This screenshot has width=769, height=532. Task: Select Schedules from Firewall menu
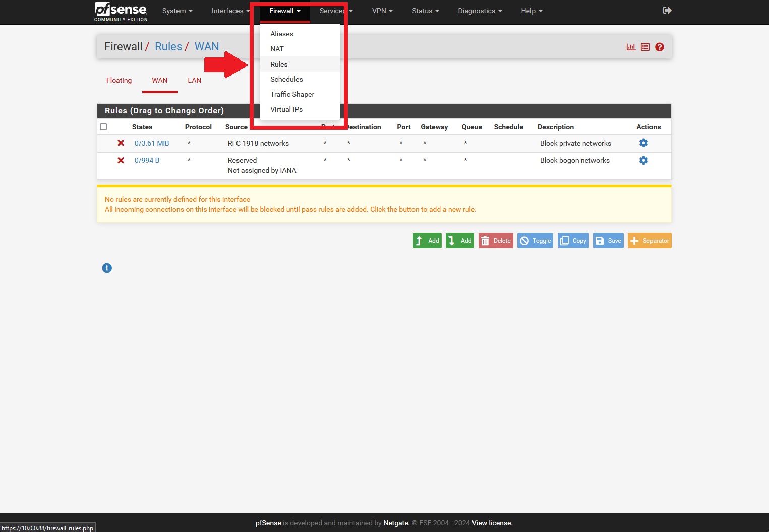click(x=300, y=79)
